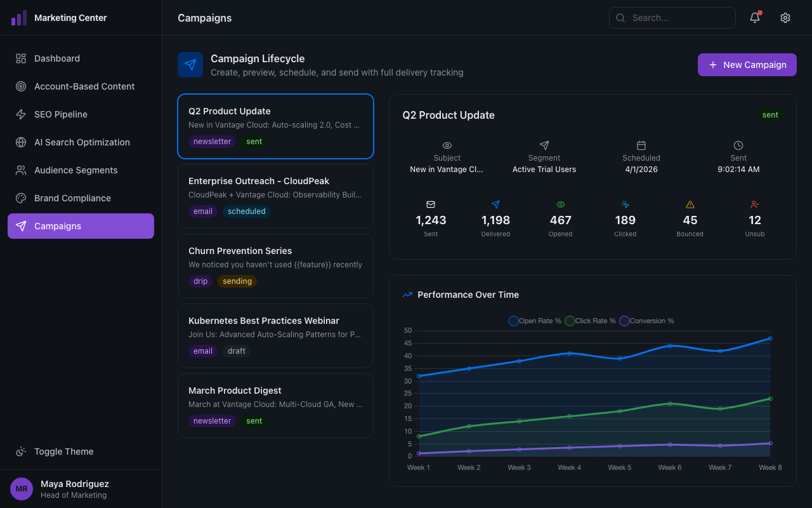Click the notification bell icon

click(754, 18)
